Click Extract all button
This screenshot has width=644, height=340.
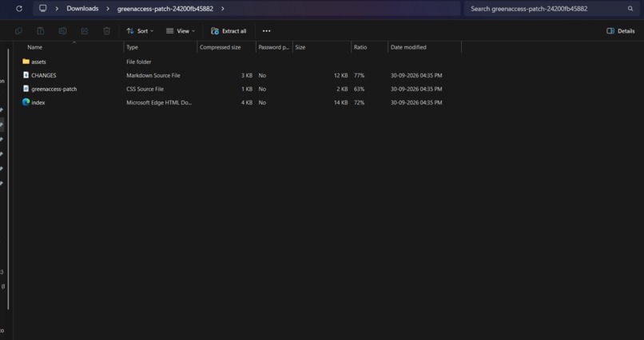(x=229, y=31)
